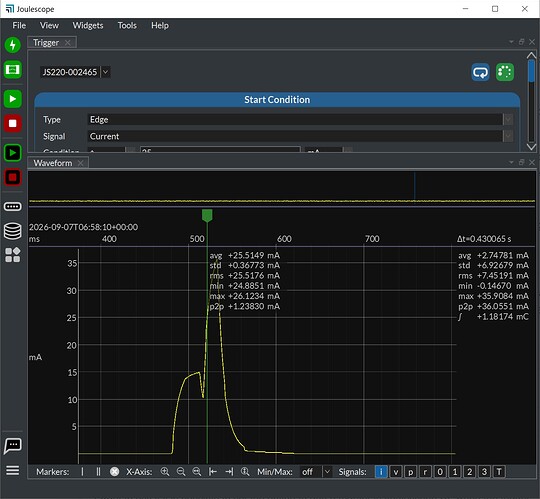
Task: Close the Trigger tab
Action: tap(68, 43)
